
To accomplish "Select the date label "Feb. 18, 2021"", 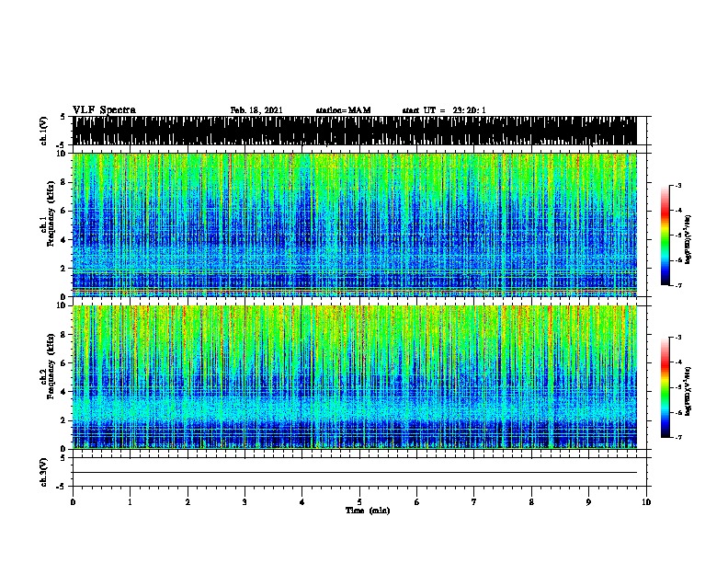I will click(x=256, y=110).
